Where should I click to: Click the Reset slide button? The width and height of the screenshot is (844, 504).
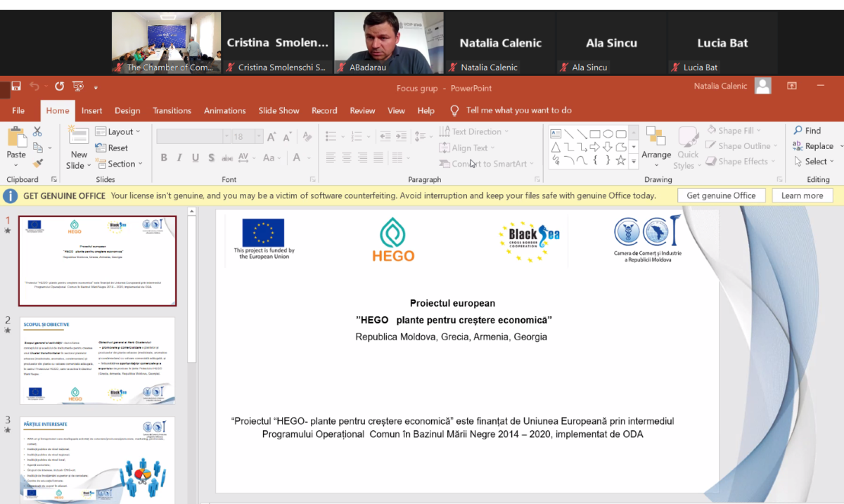pyautogui.click(x=111, y=148)
